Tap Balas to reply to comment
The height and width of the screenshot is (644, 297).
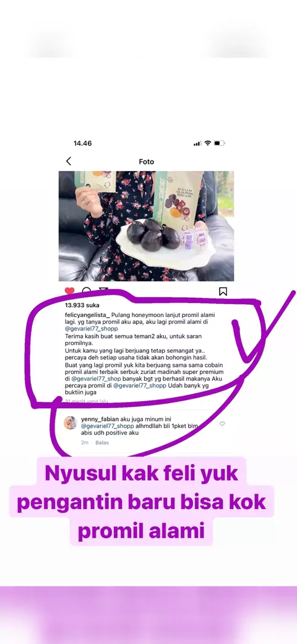tap(102, 443)
